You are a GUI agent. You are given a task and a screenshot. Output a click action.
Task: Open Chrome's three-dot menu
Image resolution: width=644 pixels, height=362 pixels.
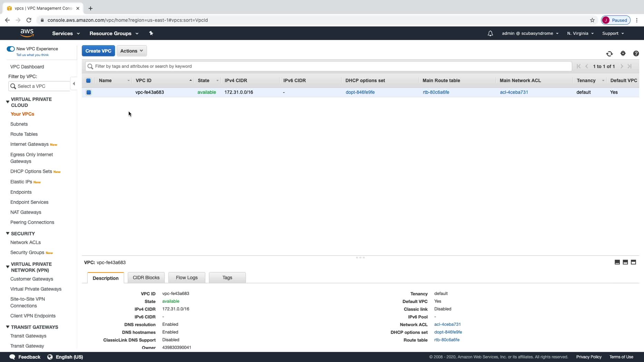[x=637, y=20]
